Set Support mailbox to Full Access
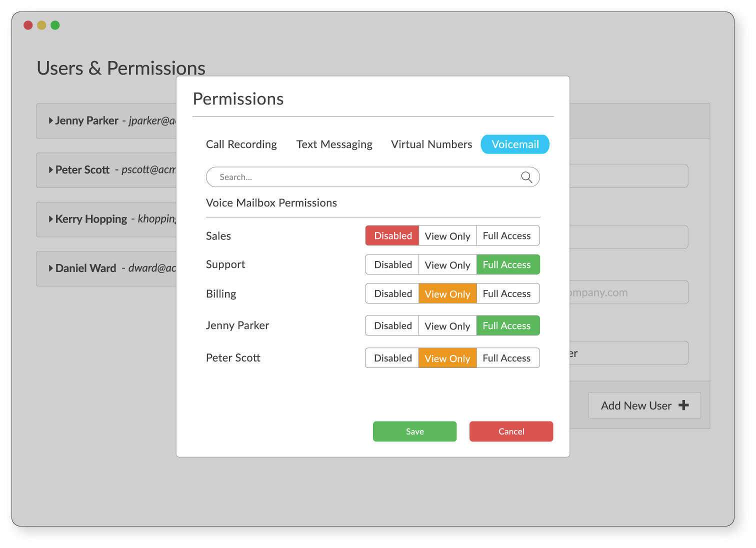 point(507,264)
